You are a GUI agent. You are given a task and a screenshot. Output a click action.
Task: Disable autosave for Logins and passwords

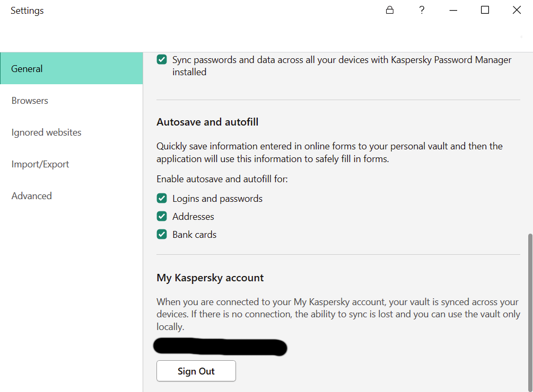coord(162,199)
